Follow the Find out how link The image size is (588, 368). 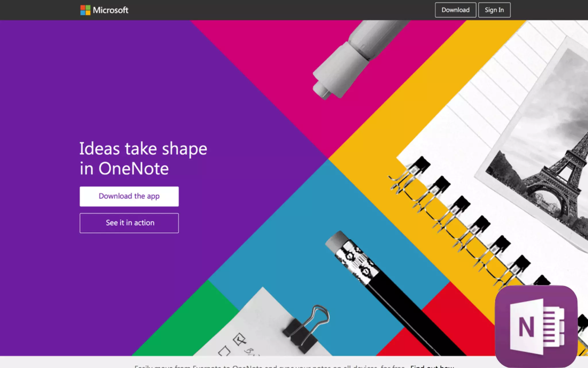coord(432,366)
